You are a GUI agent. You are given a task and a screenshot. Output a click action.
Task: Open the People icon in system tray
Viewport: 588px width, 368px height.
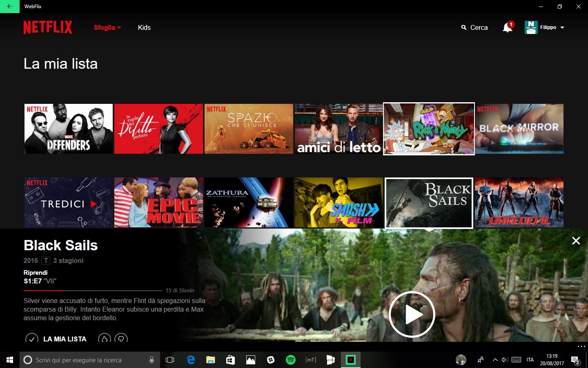tap(481, 360)
